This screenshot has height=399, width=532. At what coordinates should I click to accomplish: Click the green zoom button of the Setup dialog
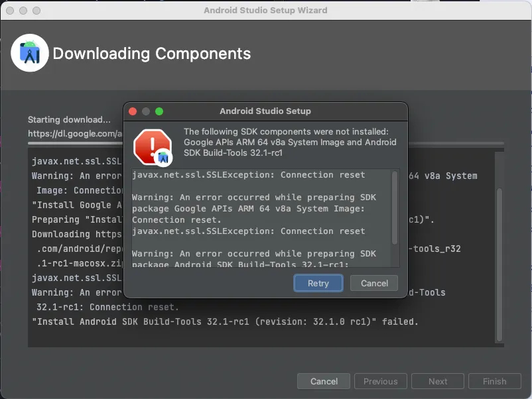click(159, 111)
